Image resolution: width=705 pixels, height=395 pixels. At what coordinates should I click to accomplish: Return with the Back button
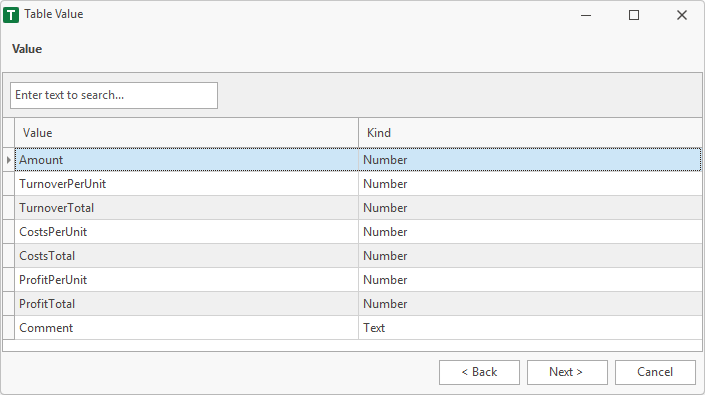point(479,372)
